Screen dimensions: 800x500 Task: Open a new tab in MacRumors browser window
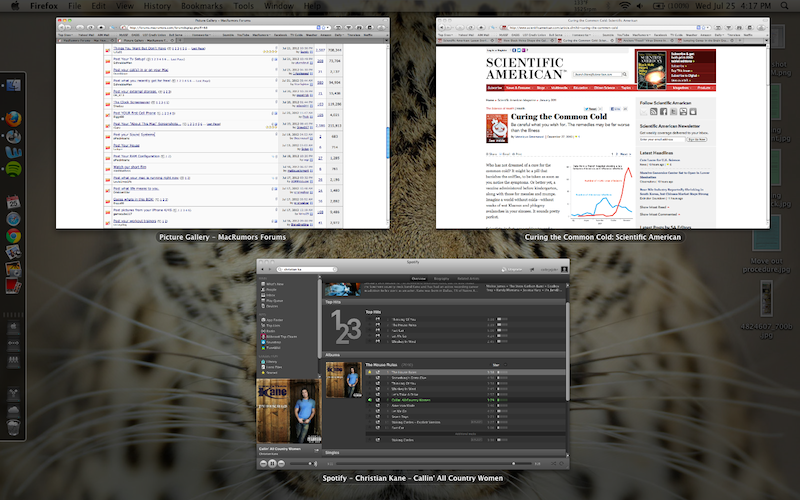[x=180, y=40]
